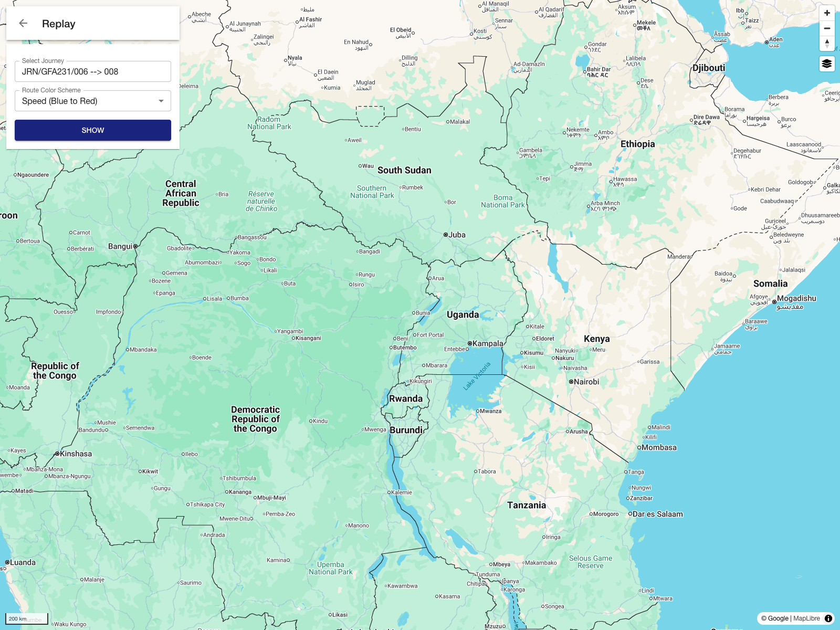Click the Juba city marker
This screenshot has width=840, height=630.
(x=446, y=235)
